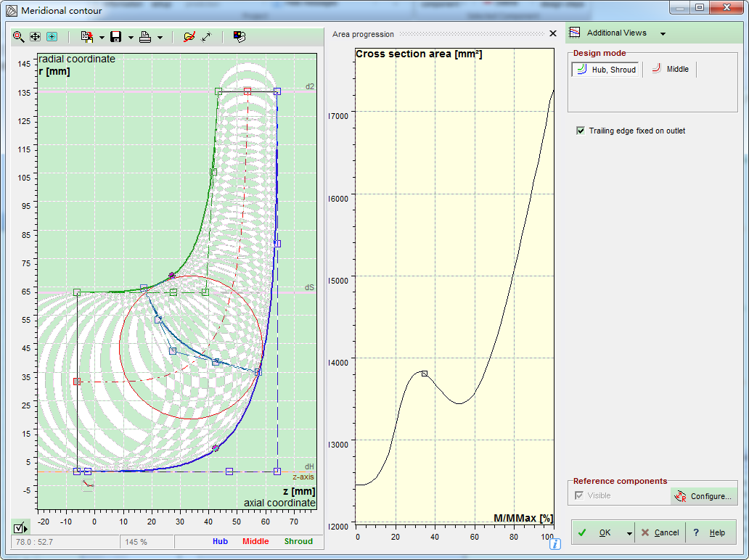Click the Hub legend label
The width and height of the screenshot is (749, 560).
(x=220, y=541)
